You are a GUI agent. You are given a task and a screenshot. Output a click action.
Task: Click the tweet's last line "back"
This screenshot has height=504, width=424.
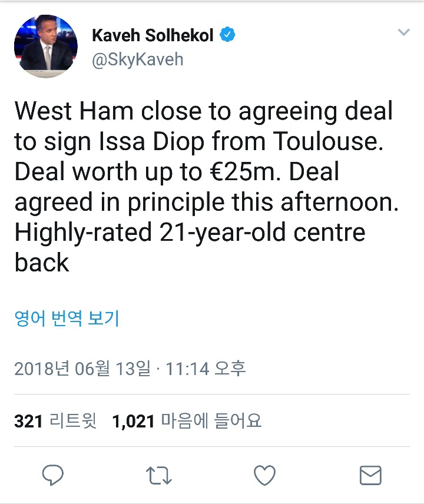tap(42, 263)
